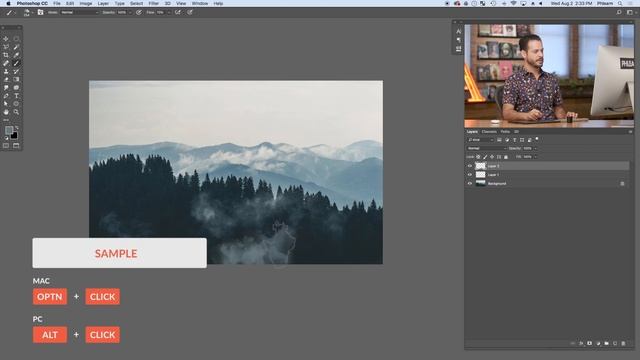This screenshot has height=360, width=640.
Task: Open the layer Opacity dropdown arrow
Action: 535,148
